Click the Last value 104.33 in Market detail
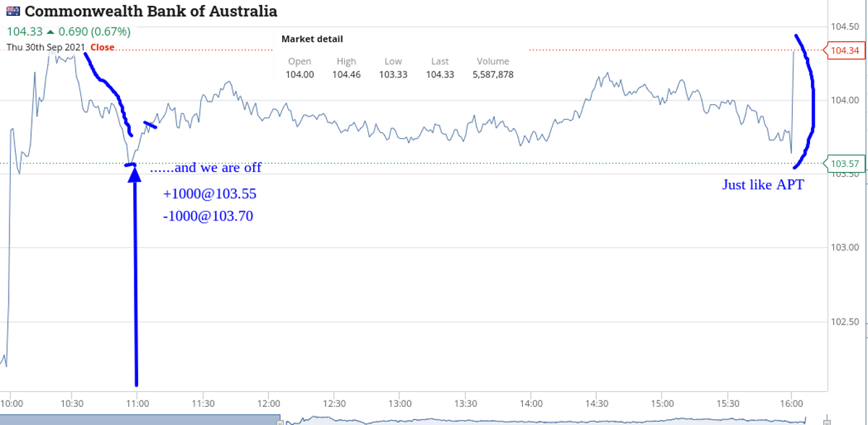 [440, 74]
